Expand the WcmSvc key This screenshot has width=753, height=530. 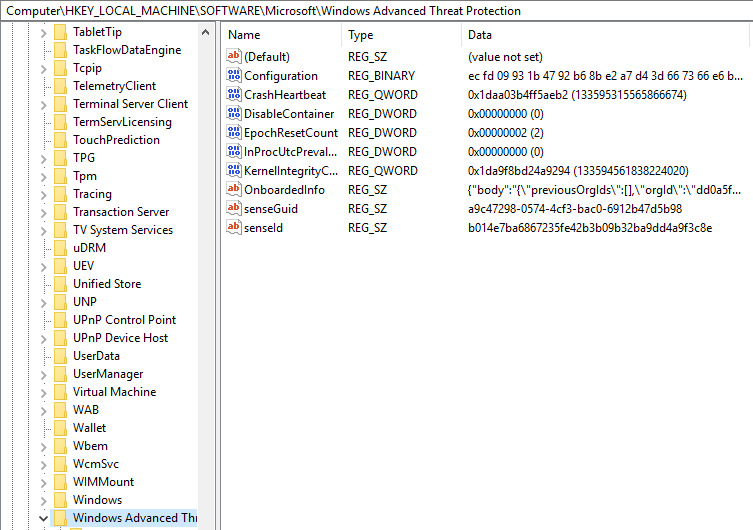tap(43, 465)
